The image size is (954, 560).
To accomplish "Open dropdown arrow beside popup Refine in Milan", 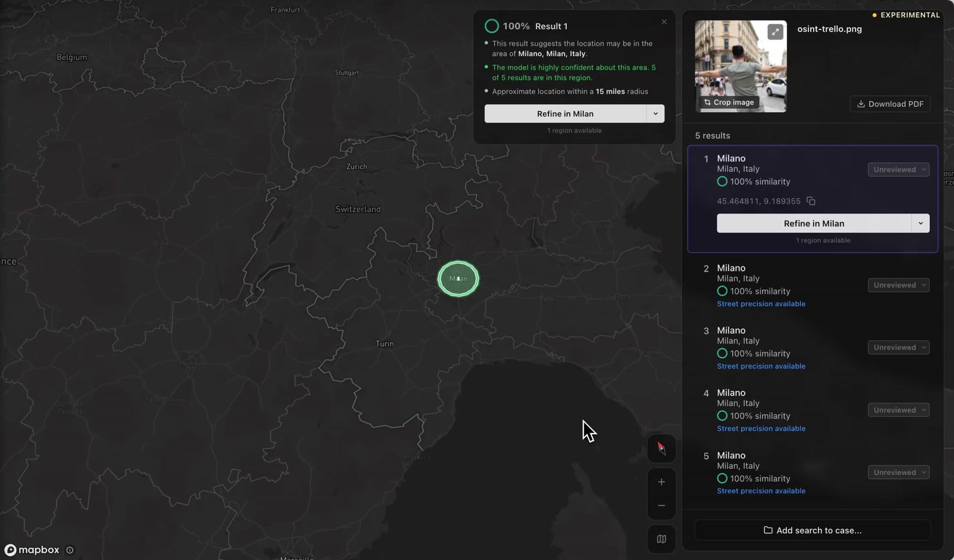I will click(655, 113).
